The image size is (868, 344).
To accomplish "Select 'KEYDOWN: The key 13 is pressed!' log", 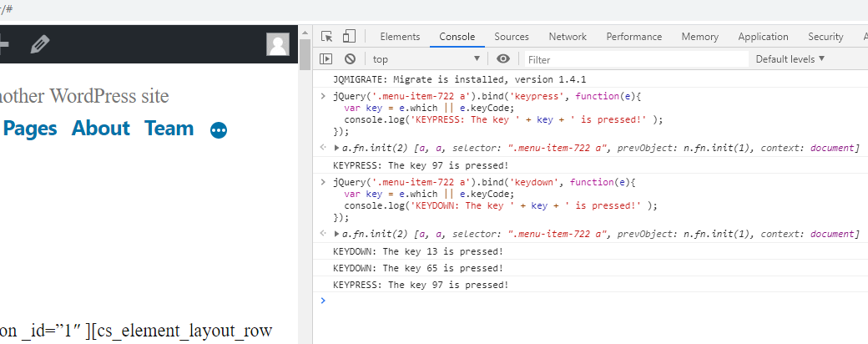I will click(x=418, y=251).
